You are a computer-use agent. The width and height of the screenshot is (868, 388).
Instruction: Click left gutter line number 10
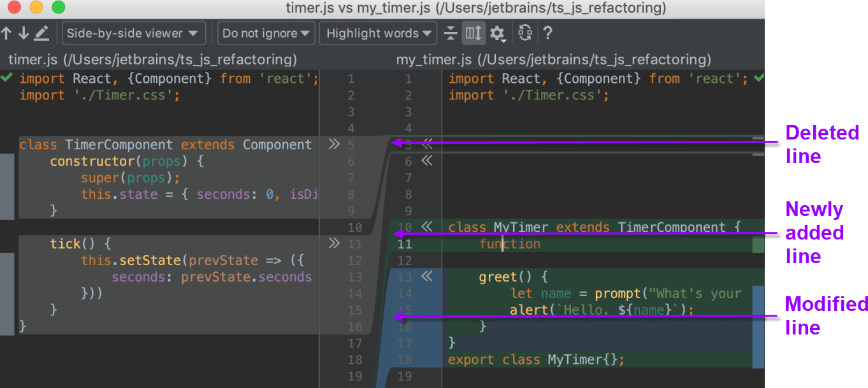click(355, 227)
